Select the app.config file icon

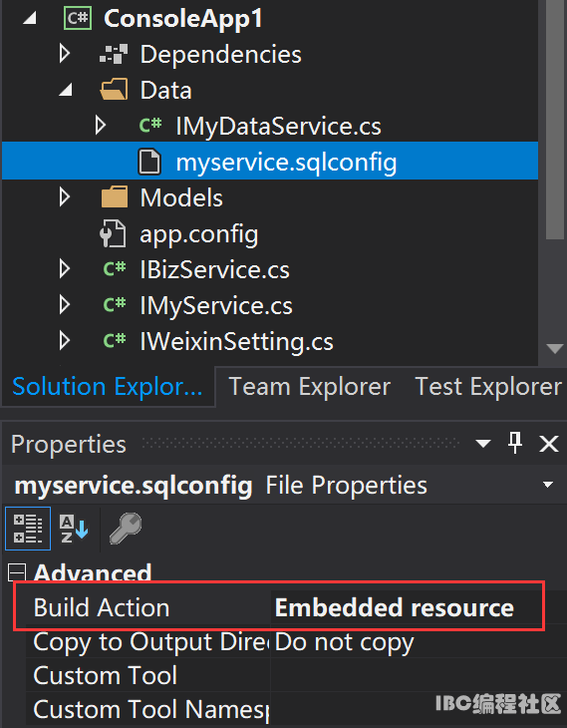click(x=113, y=233)
